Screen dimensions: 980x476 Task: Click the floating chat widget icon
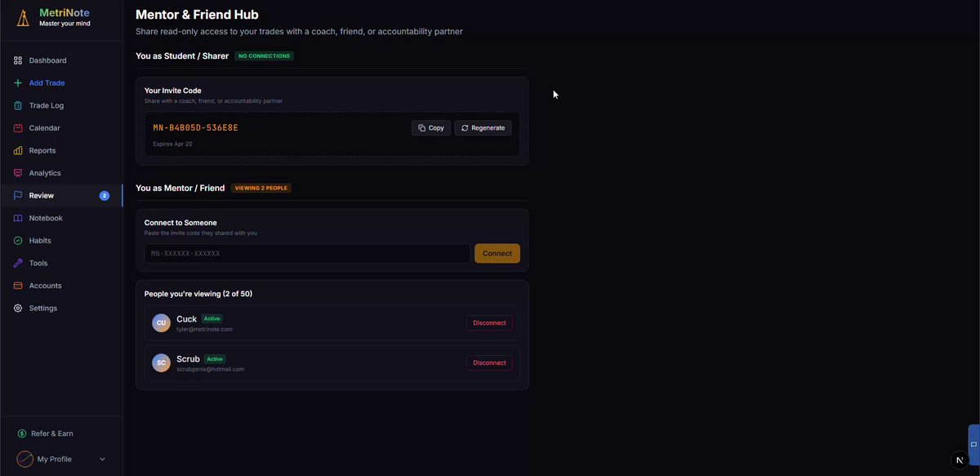[973, 444]
